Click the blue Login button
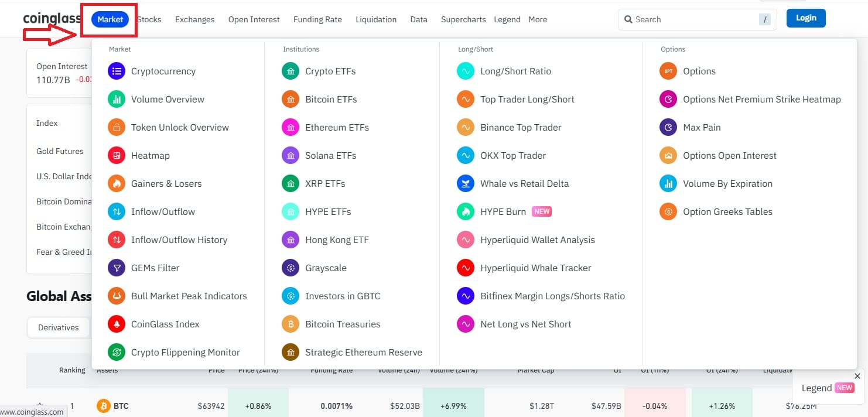The width and height of the screenshot is (868, 417). [x=806, y=18]
